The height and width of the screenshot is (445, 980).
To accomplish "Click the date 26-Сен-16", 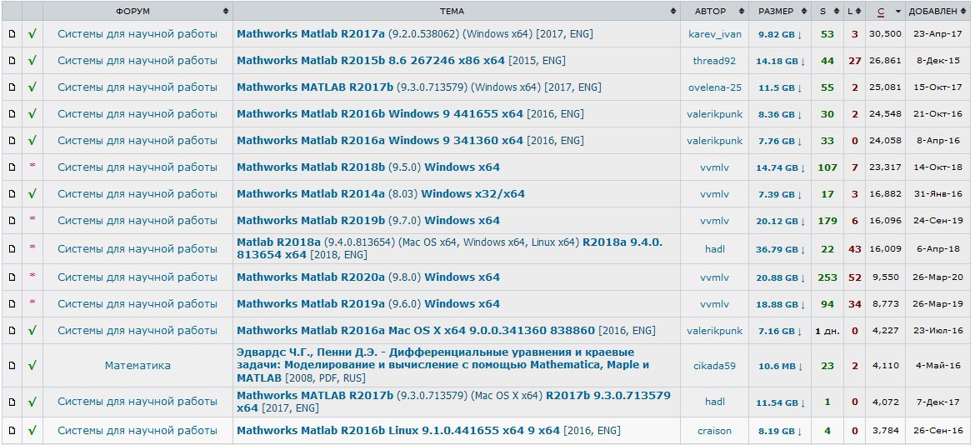I will [x=938, y=431].
